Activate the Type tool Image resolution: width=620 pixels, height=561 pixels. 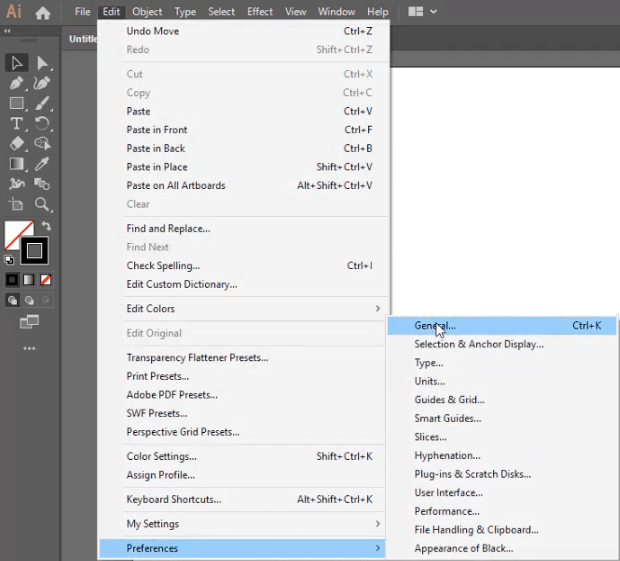click(x=16, y=124)
